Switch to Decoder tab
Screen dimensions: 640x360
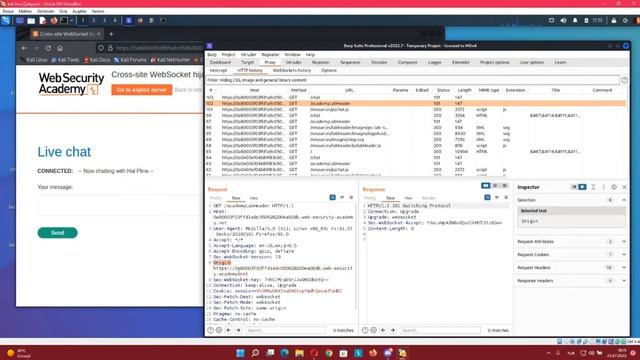tap(379, 62)
